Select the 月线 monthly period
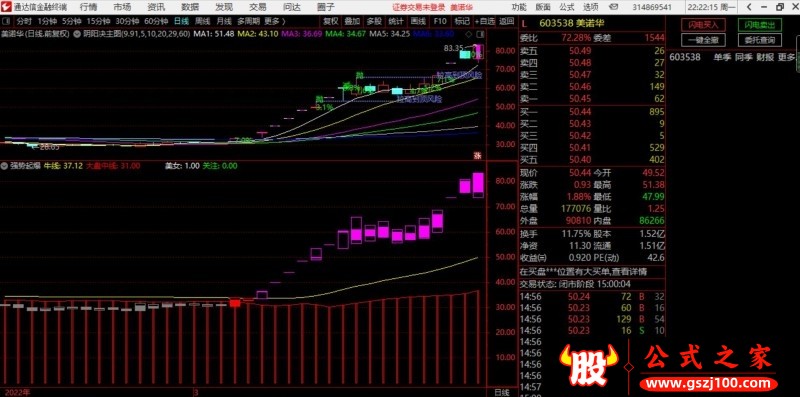Screen dimensions: 800x397 (x=224, y=21)
